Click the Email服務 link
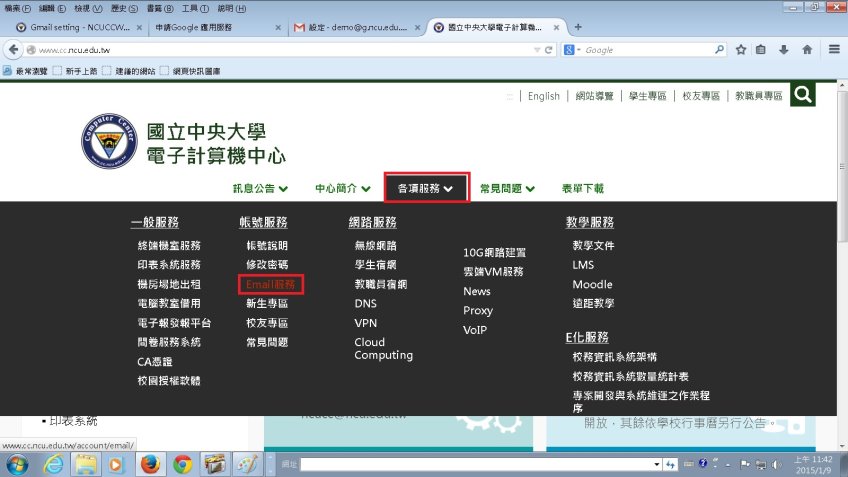 tap(271, 284)
